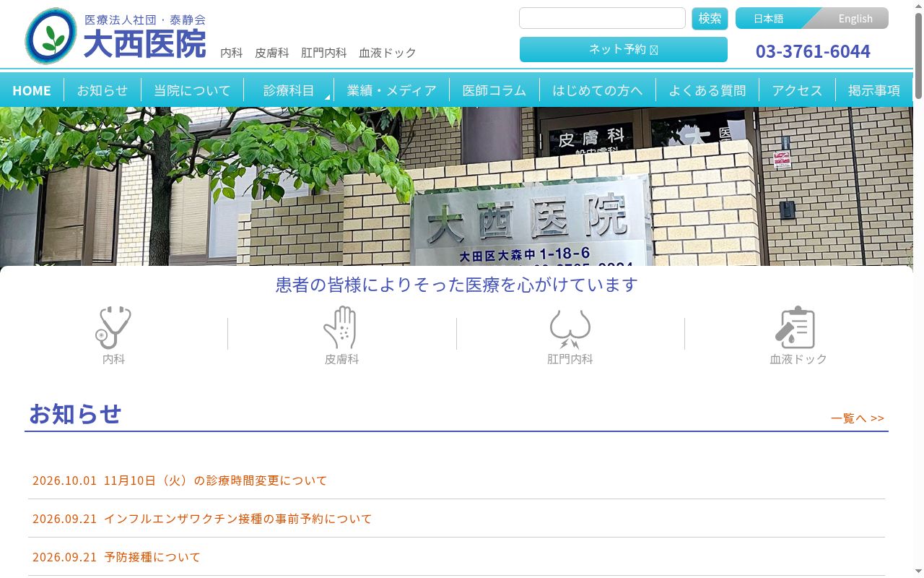This screenshot has height=578, width=924.
Task: Go to HOME in navigation bar
Action: (32, 90)
